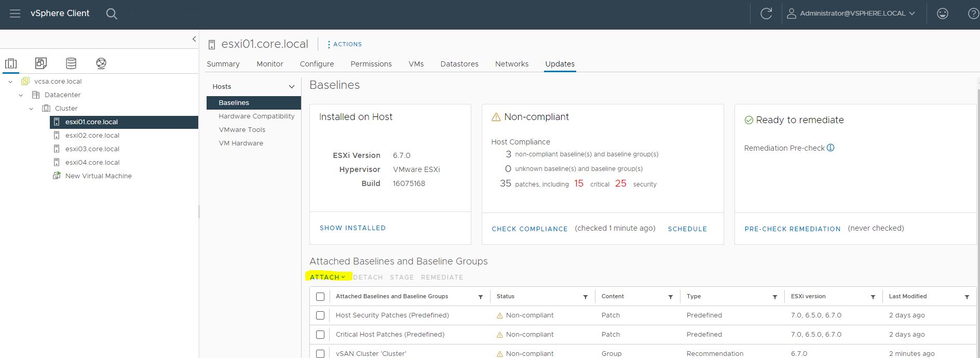Screen dimensions: 980x358
Task: Open the VMs tab
Action: click(x=416, y=64)
